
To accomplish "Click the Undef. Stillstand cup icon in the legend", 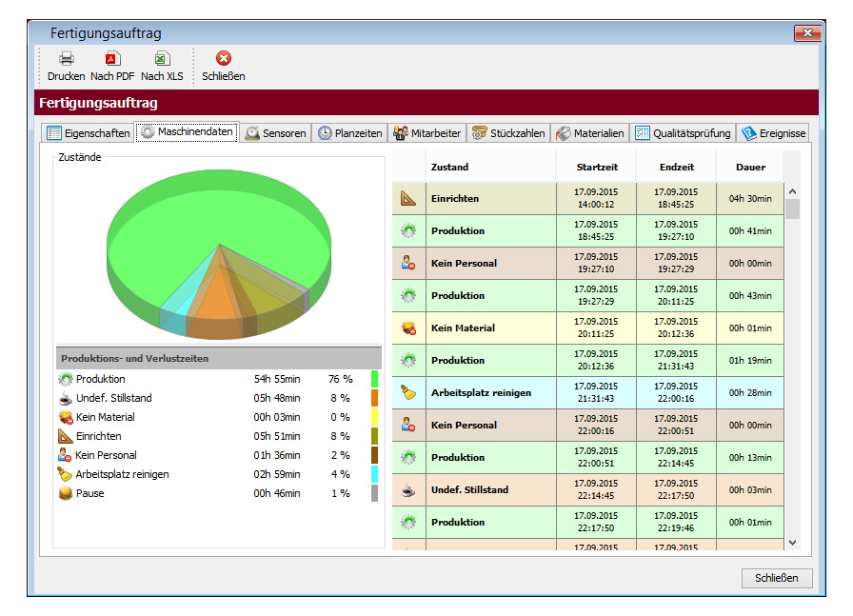I will (66, 398).
